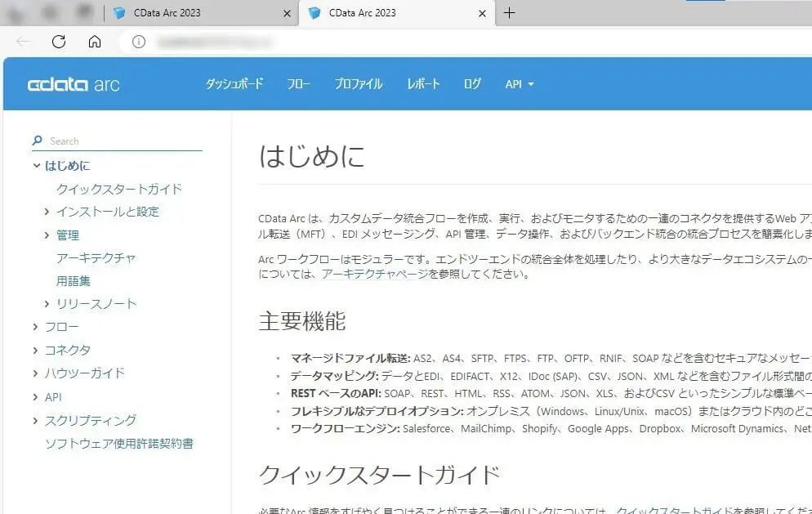Image resolution: width=812 pixels, height=514 pixels.
Task: Click the browser home icon
Action: point(94,42)
